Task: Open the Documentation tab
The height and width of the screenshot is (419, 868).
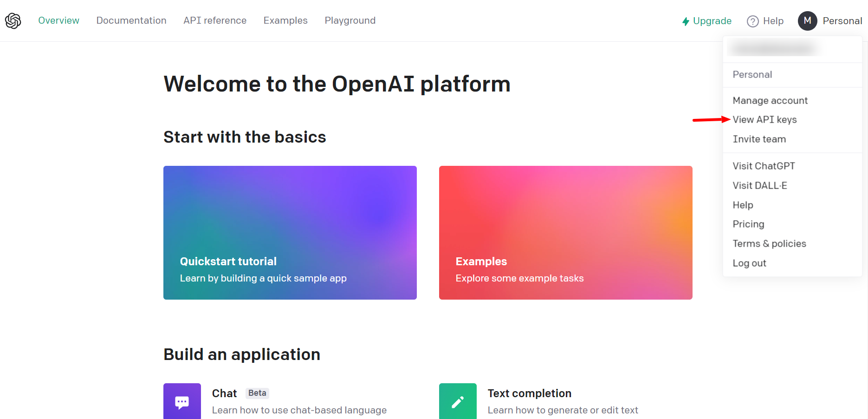Action: click(131, 20)
